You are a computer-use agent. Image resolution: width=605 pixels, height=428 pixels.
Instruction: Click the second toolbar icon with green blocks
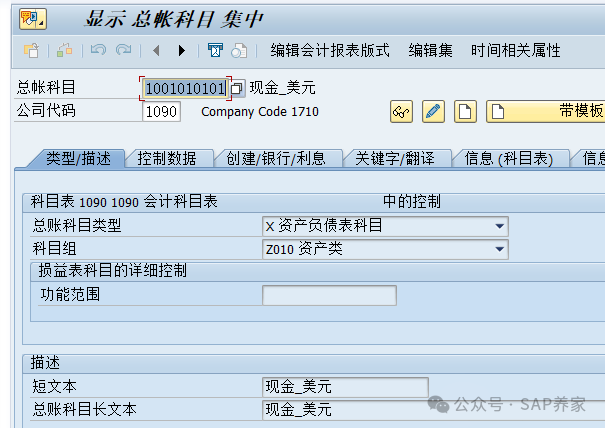(64, 51)
